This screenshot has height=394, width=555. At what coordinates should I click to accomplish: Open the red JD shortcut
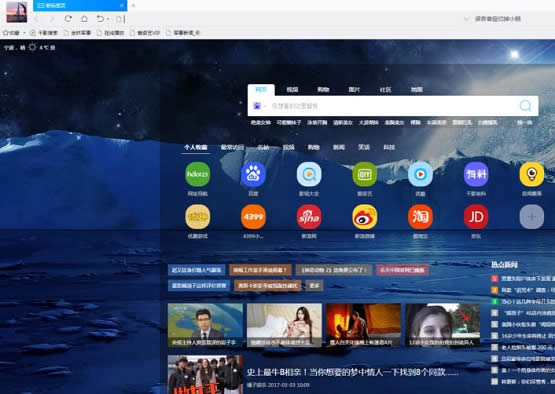click(x=476, y=217)
